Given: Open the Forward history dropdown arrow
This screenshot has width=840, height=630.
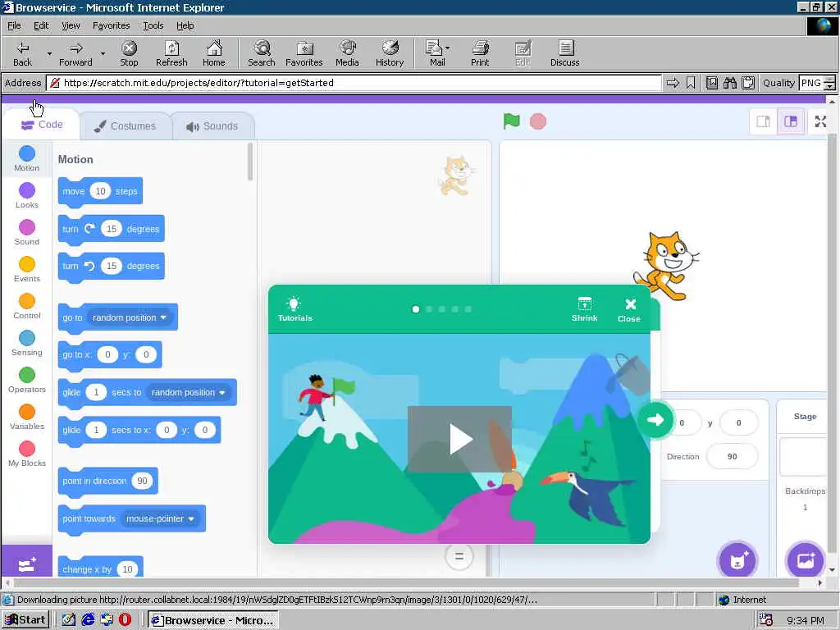Looking at the screenshot, I should click(x=103, y=53).
